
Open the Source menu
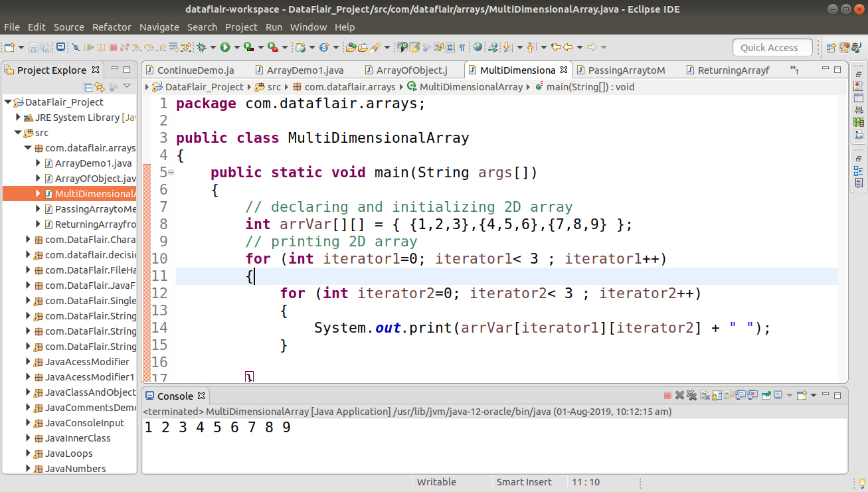tap(68, 27)
